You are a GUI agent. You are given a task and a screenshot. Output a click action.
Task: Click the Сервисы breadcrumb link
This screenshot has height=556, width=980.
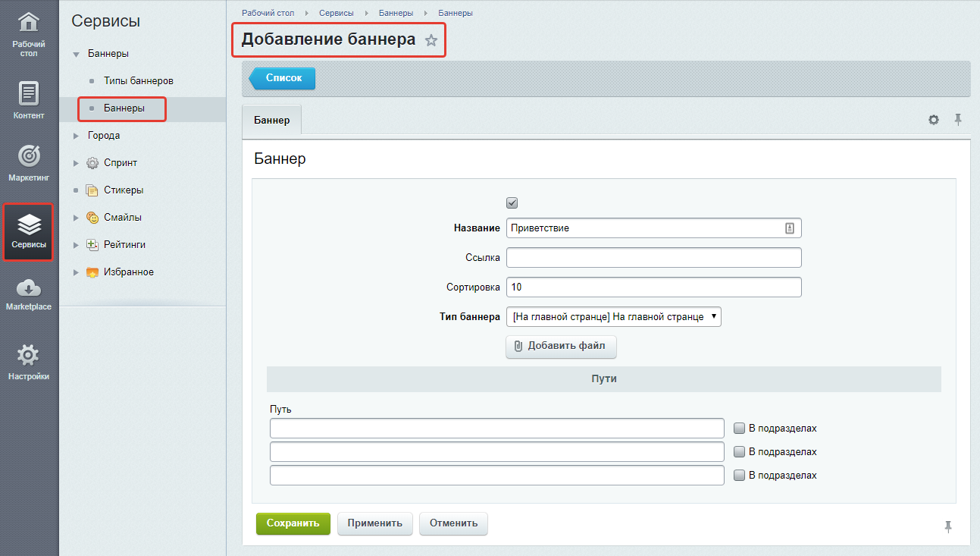337,14
